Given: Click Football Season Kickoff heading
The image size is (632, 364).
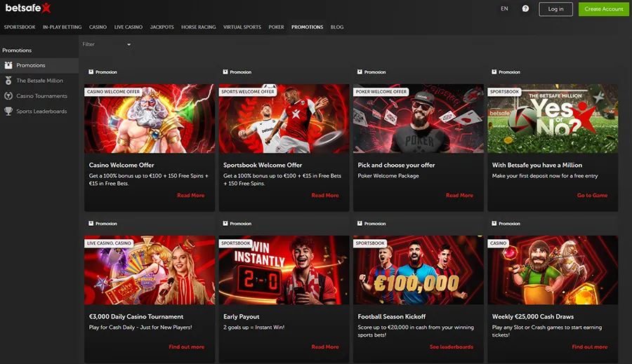Looking at the screenshot, I should click(x=391, y=316).
